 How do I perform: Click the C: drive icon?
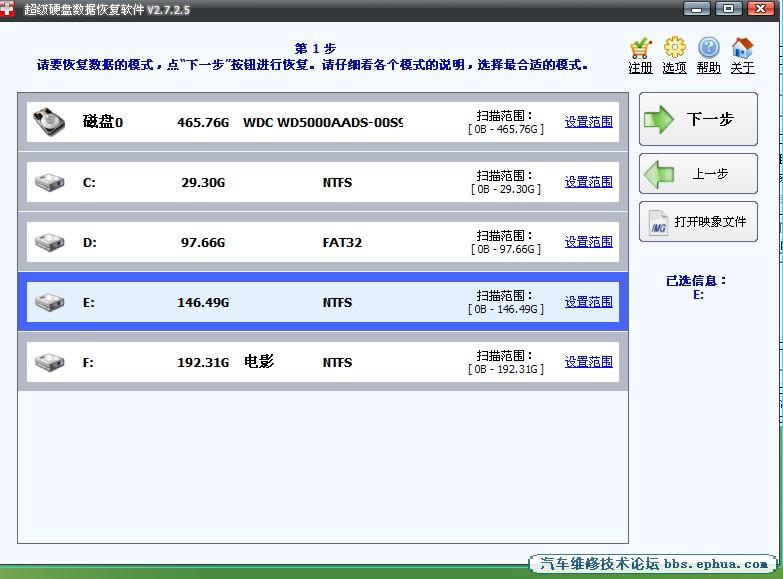[49, 182]
